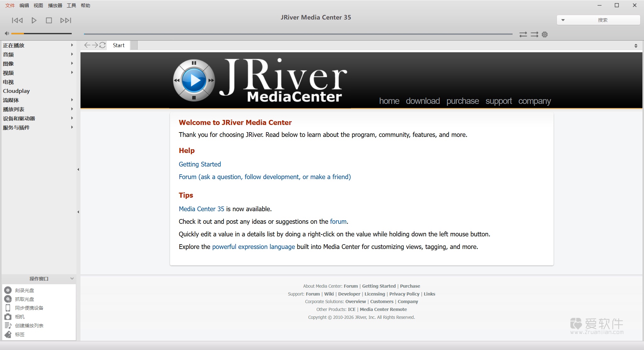
Task: Open playback options with the gear icon
Action: click(x=545, y=34)
